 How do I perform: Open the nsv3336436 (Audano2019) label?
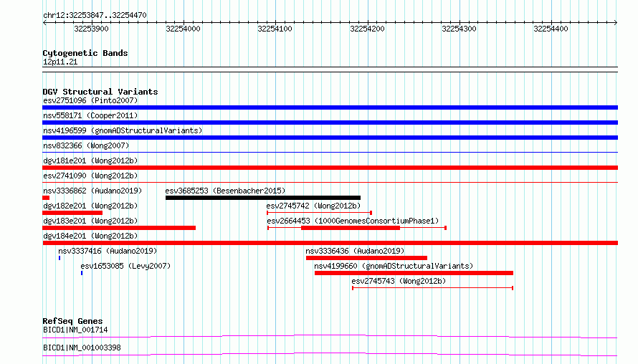coord(356,251)
